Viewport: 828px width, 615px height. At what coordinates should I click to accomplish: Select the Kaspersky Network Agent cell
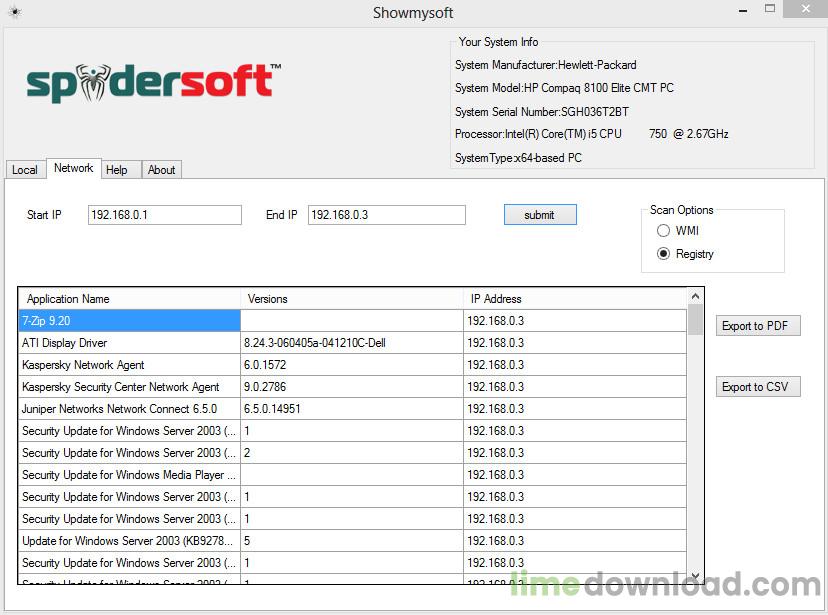click(x=130, y=365)
